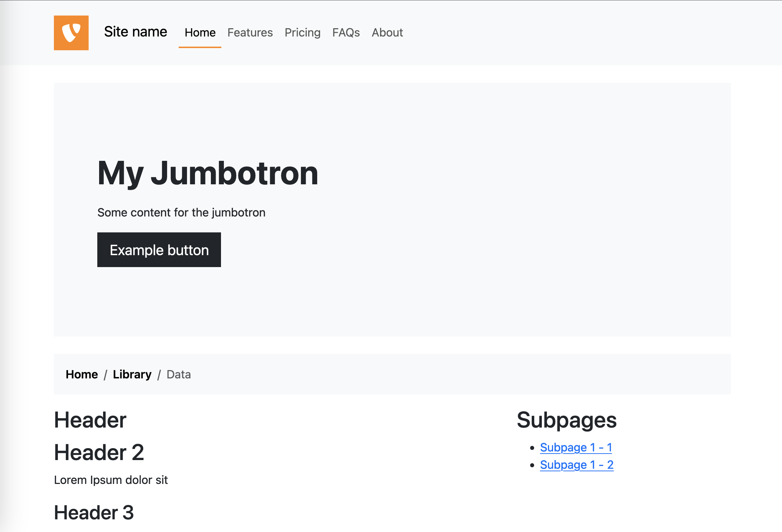Click the orange TYPO3 logo icon
The height and width of the screenshot is (532, 782).
click(x=71, y=33)
